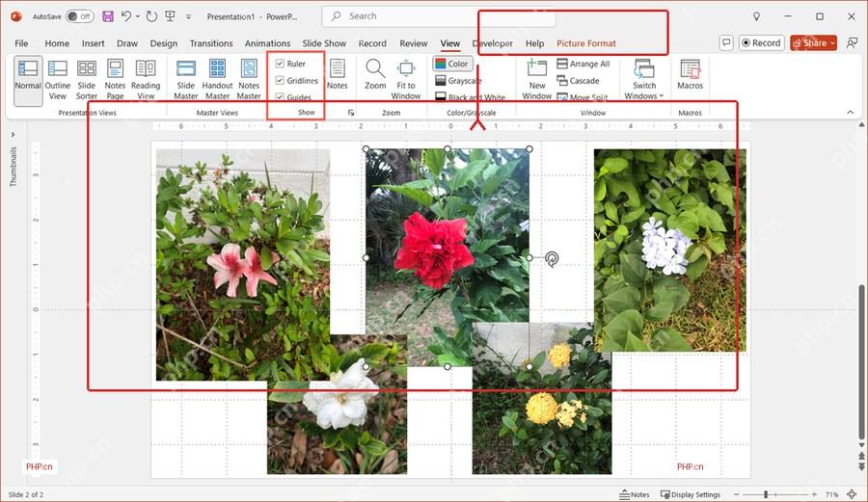
Task: Select Grayscale view mode
Action: tap(457, 81)
